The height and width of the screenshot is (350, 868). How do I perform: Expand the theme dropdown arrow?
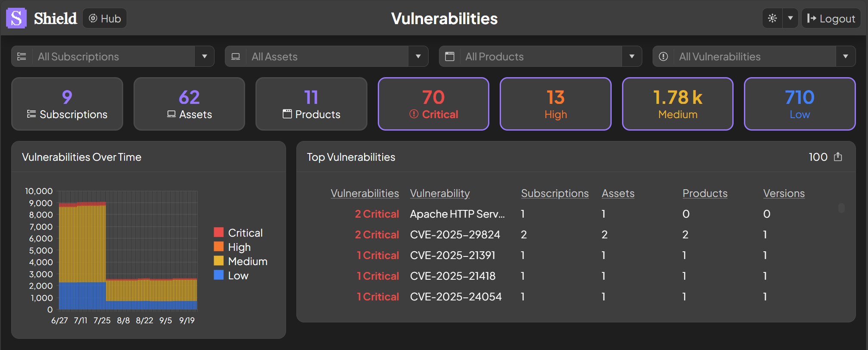pos(790,19)
